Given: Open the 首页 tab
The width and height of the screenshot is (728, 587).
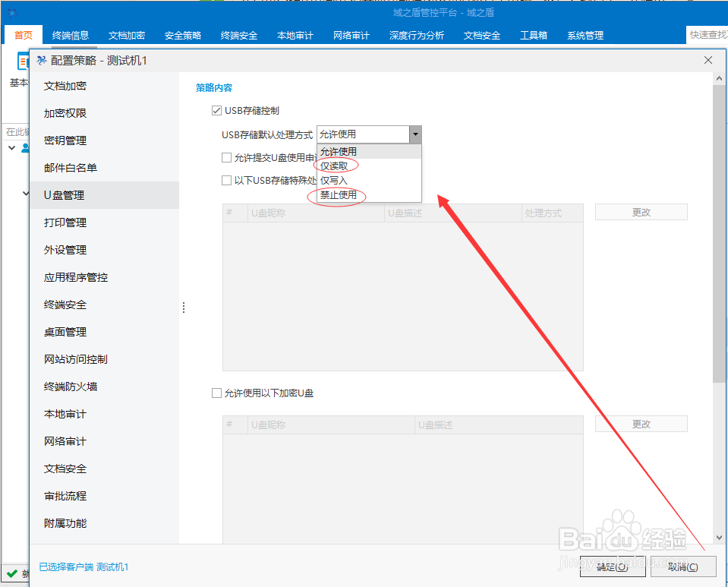Looking at the screenshot, I should pyautogui.click(x=24, y=35).
